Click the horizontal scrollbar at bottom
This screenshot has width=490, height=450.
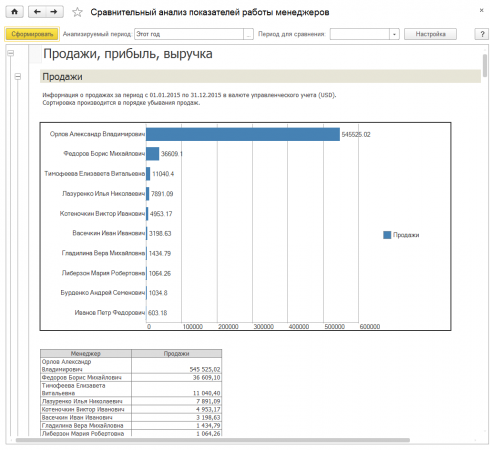pyautogui.click(x=213, y=440)
